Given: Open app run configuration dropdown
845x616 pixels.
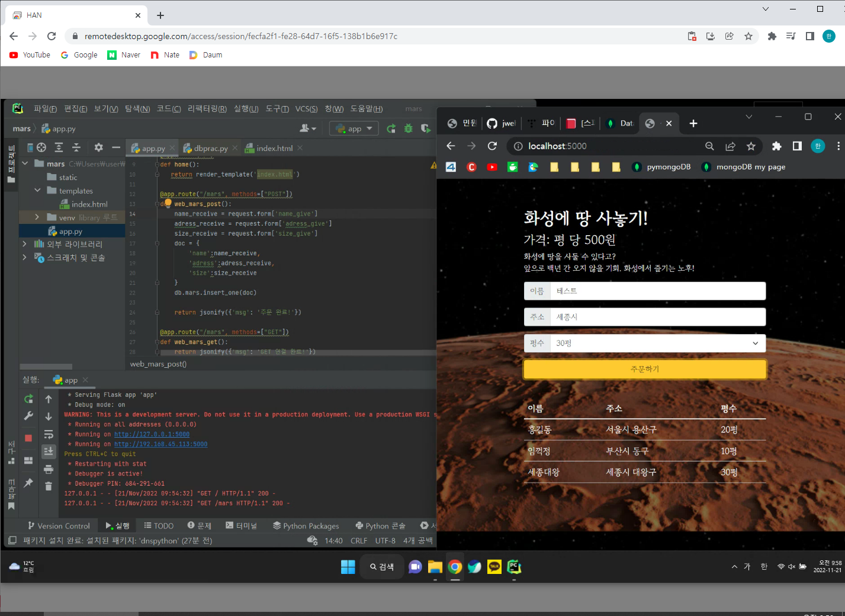Looking at the screenshot, I should click(354, 129).
